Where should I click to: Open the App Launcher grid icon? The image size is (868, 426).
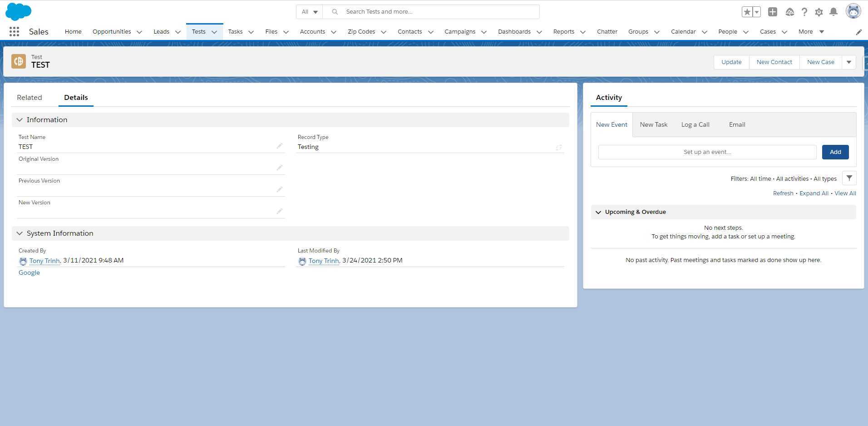click(x=14, y=31)
